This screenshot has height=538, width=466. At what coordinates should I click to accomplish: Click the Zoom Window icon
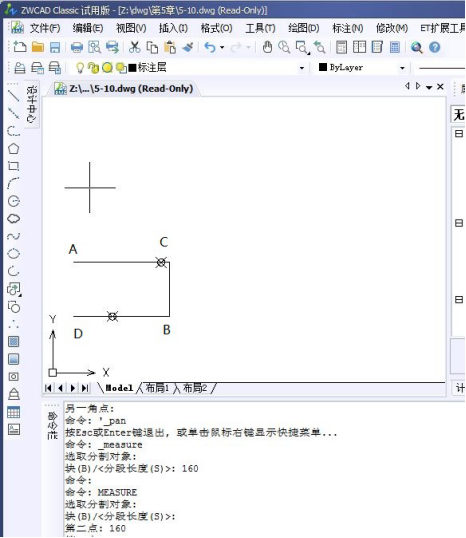click(302, 48)
